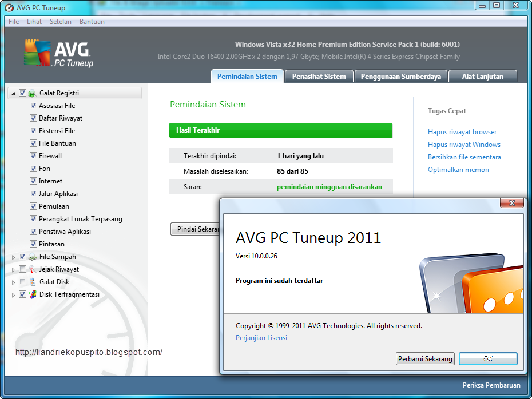Open the File menu
The height and width of the screenshot is (399, 532).
coord(14,22)
